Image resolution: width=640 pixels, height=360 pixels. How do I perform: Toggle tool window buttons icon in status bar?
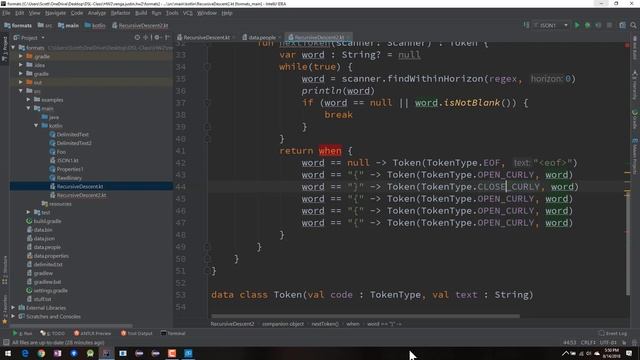coord(6,342)
